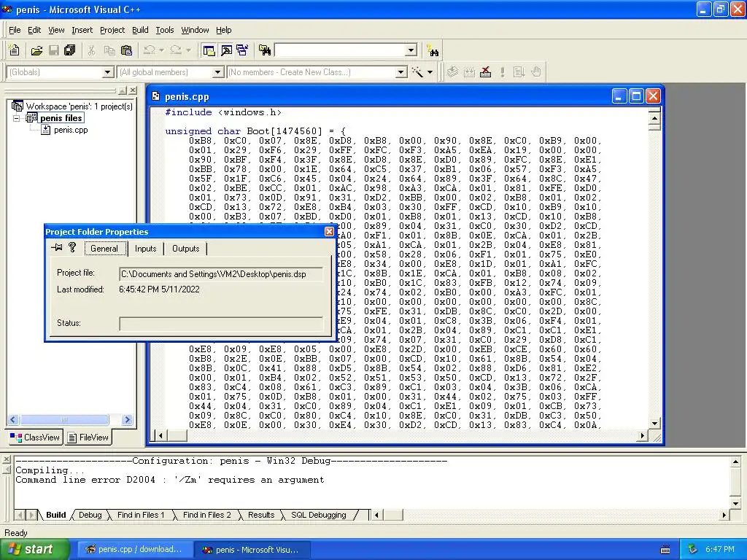Image resolution: width=747 pixels, height=560 pixels.
Task: Open the members Create New Class dropdown
Action: 401,72
